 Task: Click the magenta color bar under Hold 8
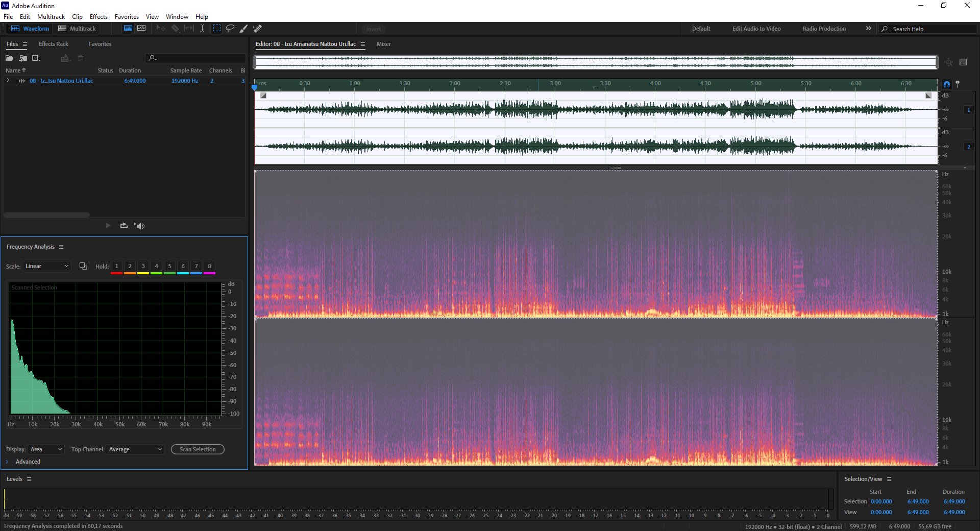tap(209, 273)
